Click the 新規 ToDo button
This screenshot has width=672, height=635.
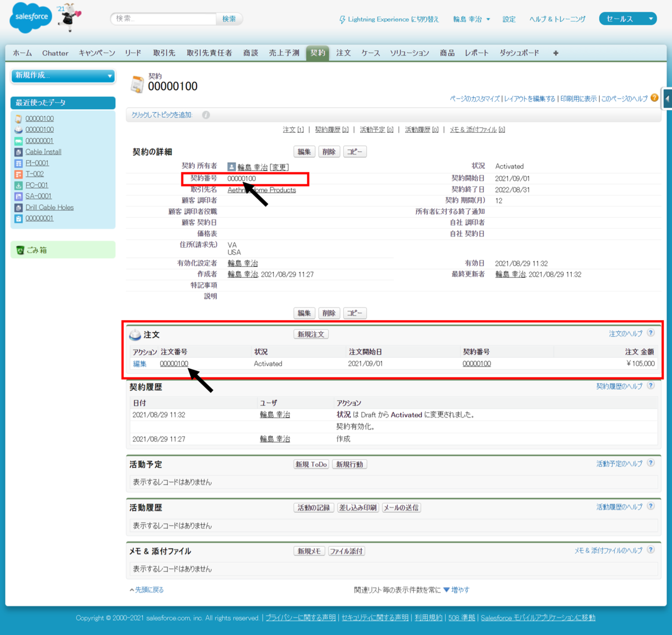(311, 464)
